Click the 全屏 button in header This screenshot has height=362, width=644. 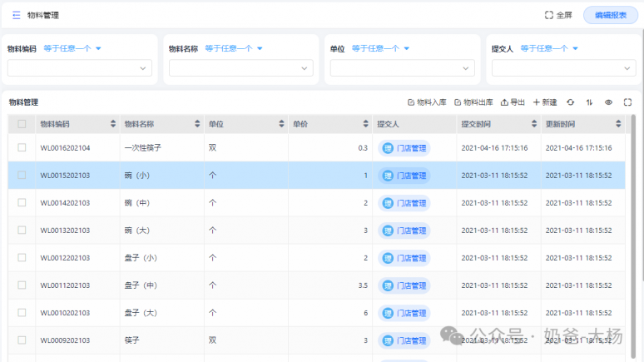pyautogui.click(x=558, y=15)
